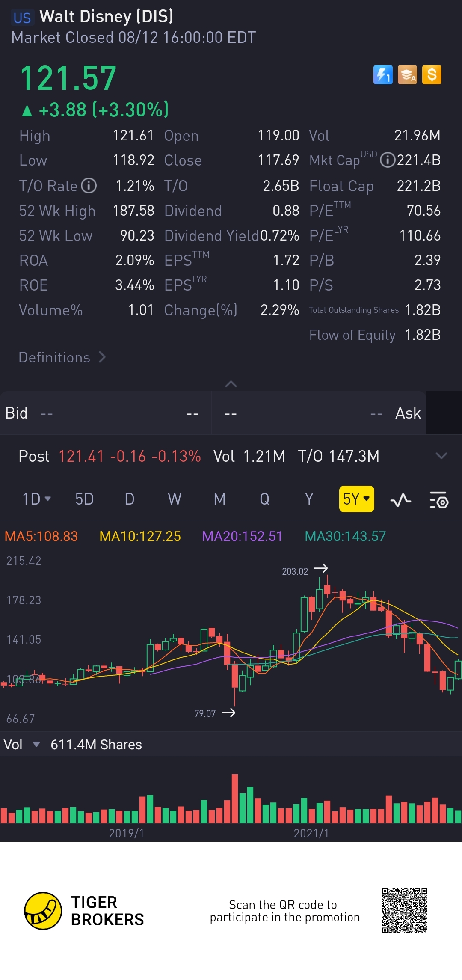This screenshot has width=462, height=980.
Task: Tap the promotion QR code
Action: click(405, 911)
